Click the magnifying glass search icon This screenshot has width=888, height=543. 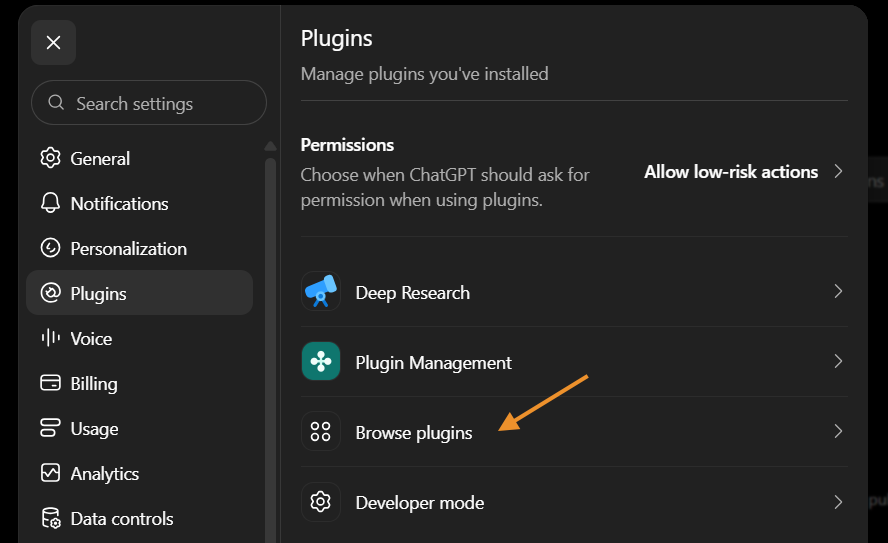coord(56,102)
